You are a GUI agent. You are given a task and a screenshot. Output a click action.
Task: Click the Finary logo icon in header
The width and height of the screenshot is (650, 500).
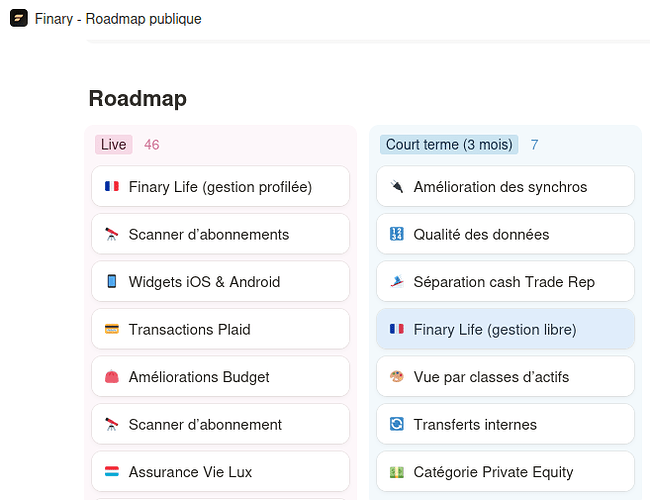point(19,18)
